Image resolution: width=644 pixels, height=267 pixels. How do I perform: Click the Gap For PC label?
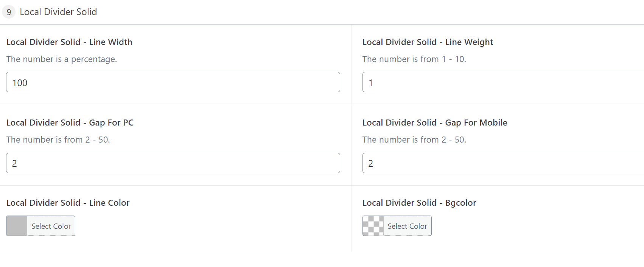70,123
